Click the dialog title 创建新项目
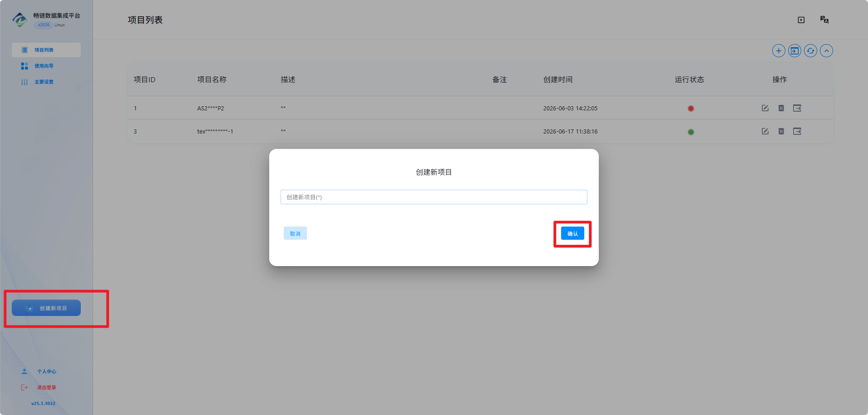 point(434,172)
